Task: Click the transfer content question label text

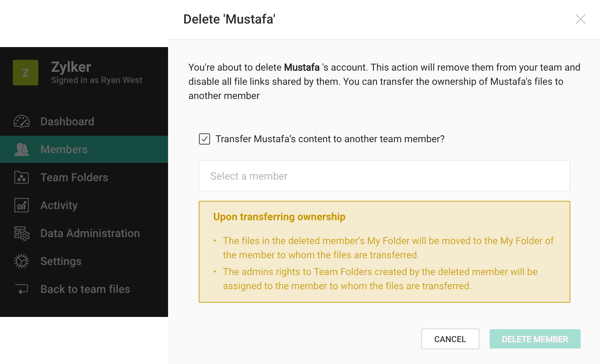Action: [x=330, y=139]
